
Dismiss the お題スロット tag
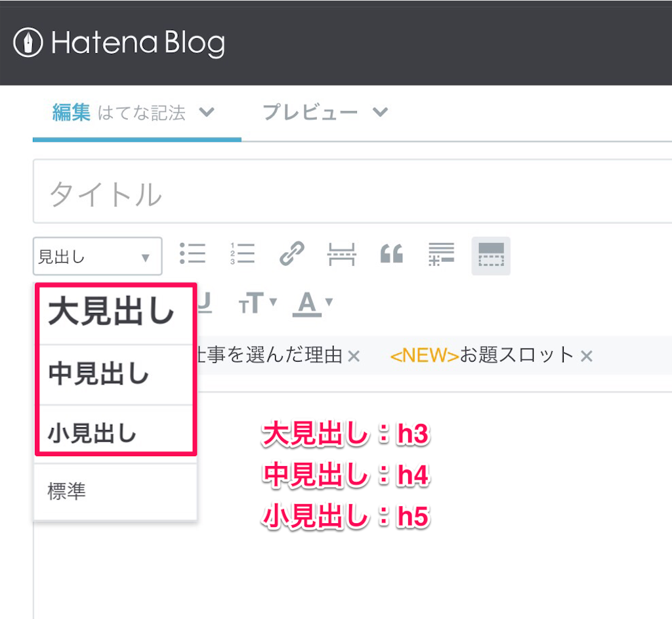tap(586, 356)
